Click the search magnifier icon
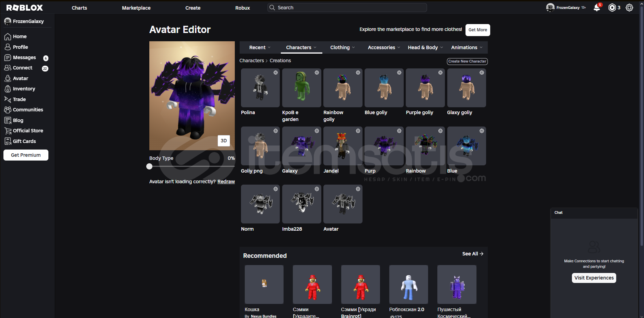 click(x=272, y=8)
